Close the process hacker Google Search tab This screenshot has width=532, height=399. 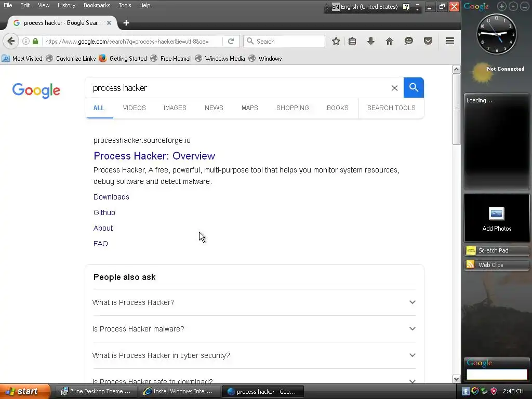point(109,23)
